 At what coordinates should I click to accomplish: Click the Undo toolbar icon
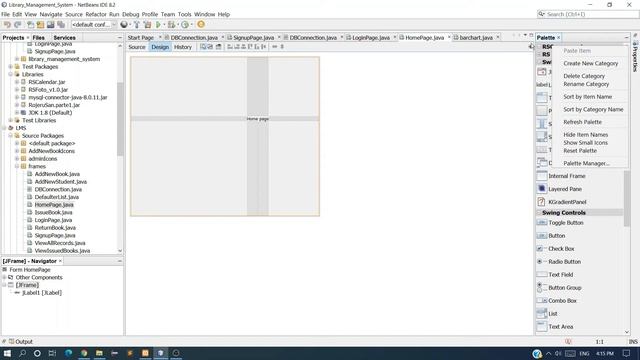coord(7,24)
